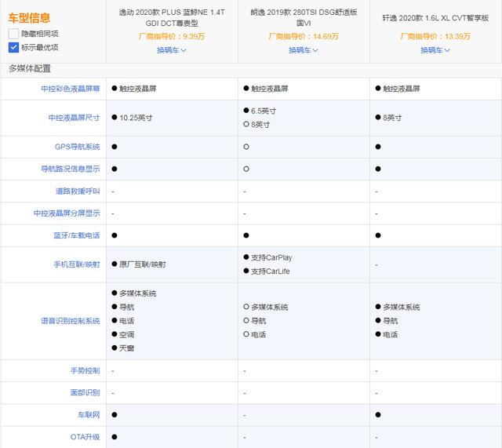Image resolution: width=502 pixels, height=448 pixels.
Task: Click the 中控彩色液晶屏幕 row label
Action: 71,89
